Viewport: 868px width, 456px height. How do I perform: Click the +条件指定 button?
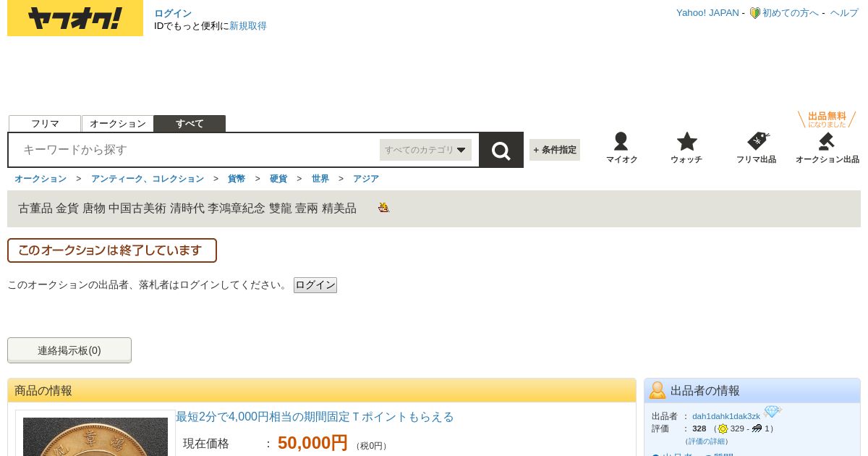tap(555, 150)
